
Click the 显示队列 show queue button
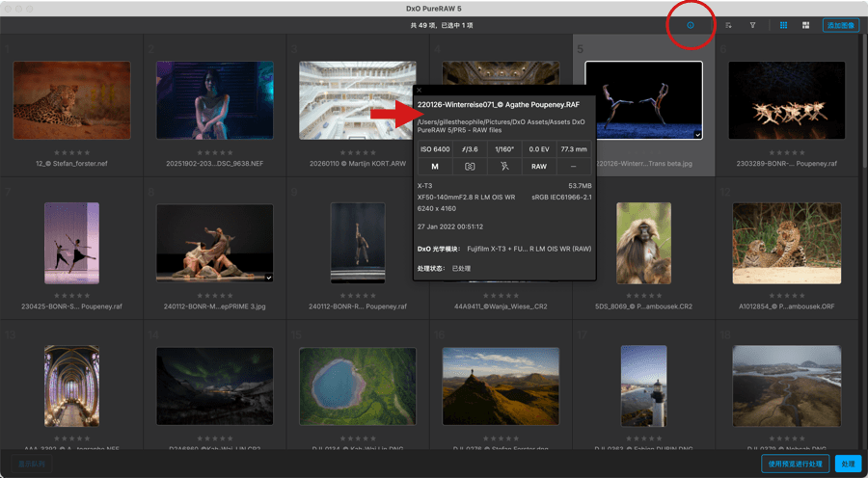pos(32,464)
